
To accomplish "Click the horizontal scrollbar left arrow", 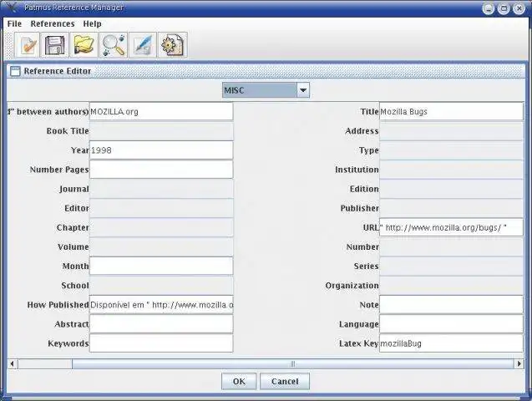I will point(13,363).
